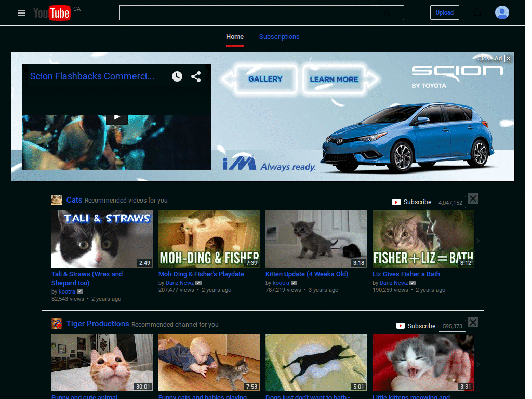Click the Cats channel name heading
This screenshot has width=532, height=399.
74,200
